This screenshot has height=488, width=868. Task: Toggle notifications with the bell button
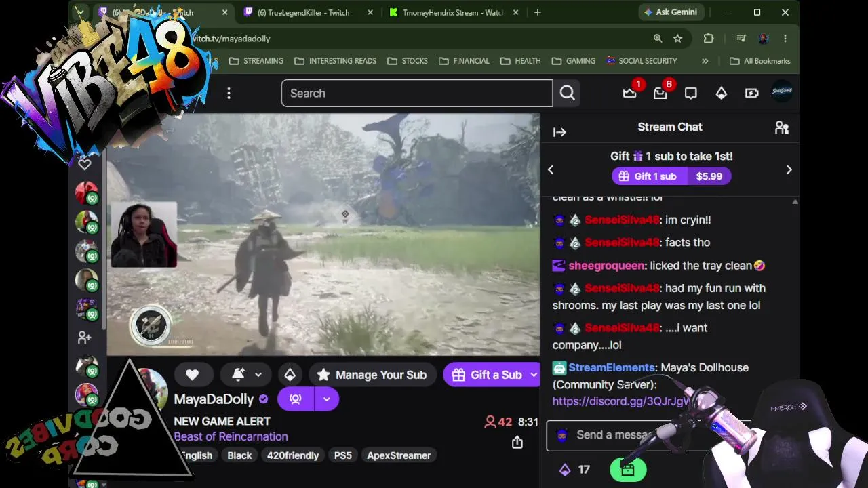pyautogui.click(x=238, y=375)
